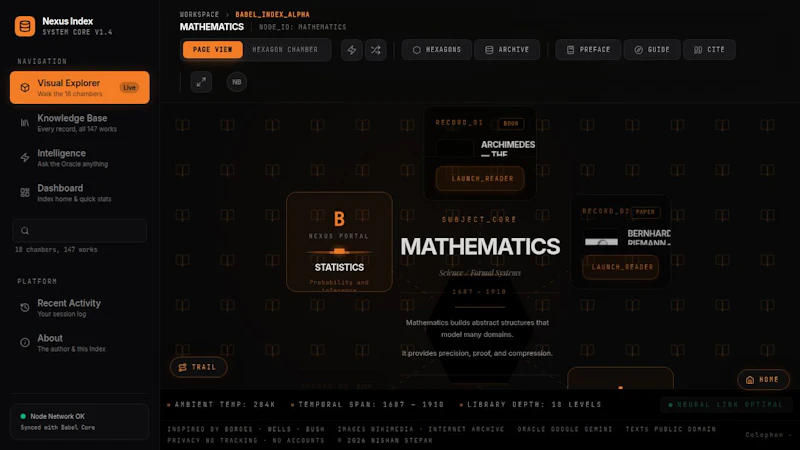Open the About page
This screenshot has width=800, height=450.
(80, 343)
